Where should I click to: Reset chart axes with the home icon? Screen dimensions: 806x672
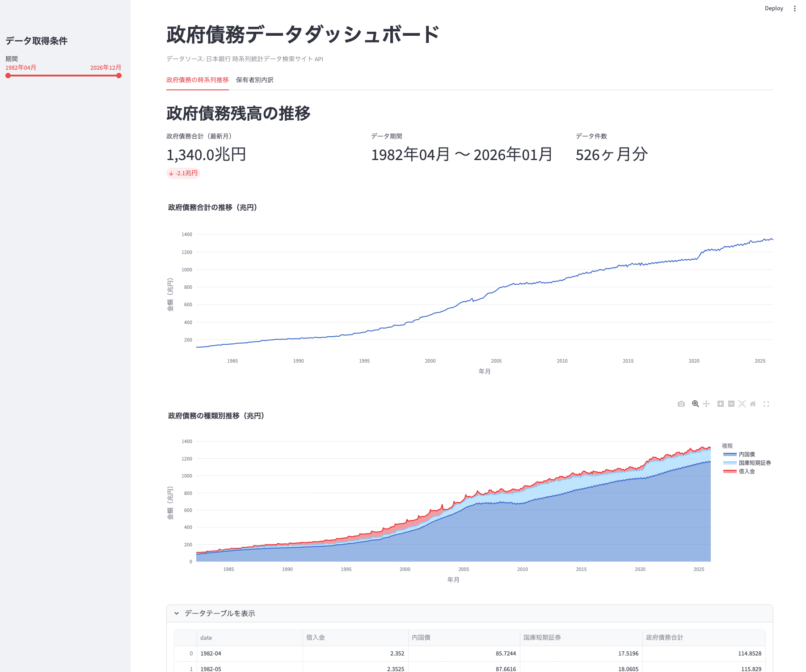(x=753, y=404)
